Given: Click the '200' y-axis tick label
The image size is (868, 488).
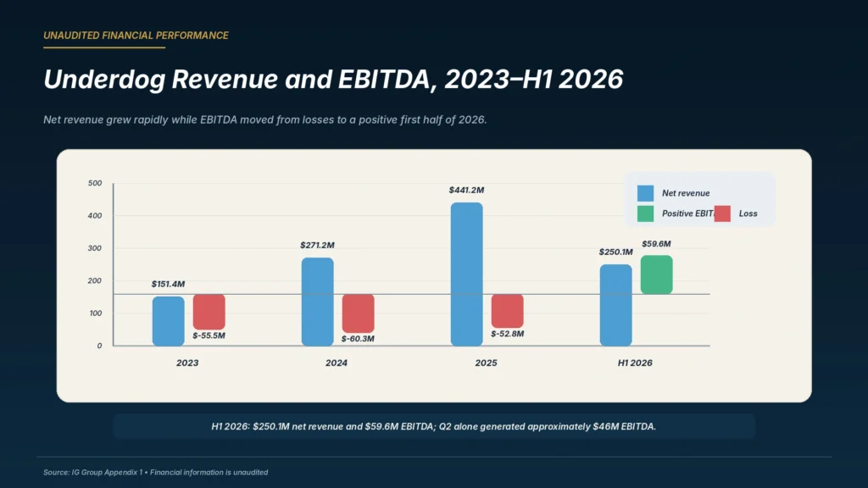Looking at the screenshot, I should [95, 280].
